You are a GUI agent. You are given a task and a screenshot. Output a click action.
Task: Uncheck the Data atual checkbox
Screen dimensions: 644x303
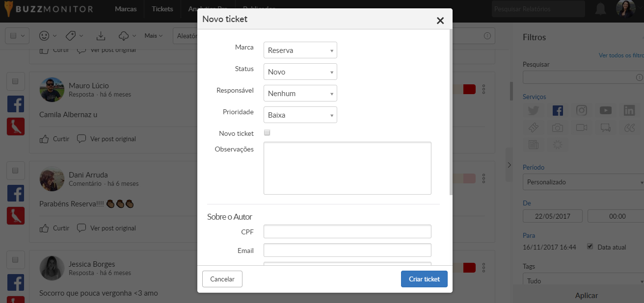(x=590, y=247)
